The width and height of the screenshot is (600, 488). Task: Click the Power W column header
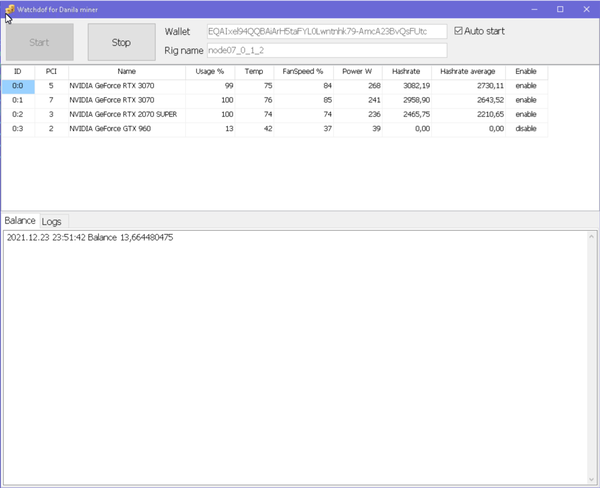pos(356,72)
